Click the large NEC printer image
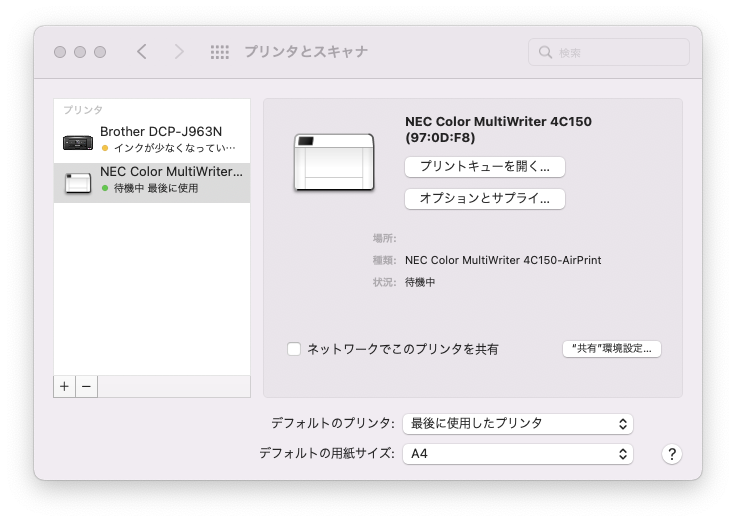 (334, 162)
